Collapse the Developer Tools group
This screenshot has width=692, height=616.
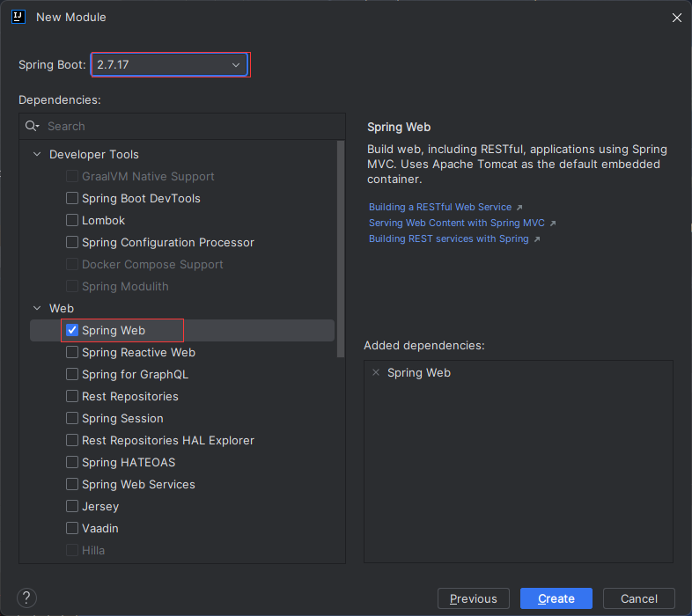click(x=37, y=155)
